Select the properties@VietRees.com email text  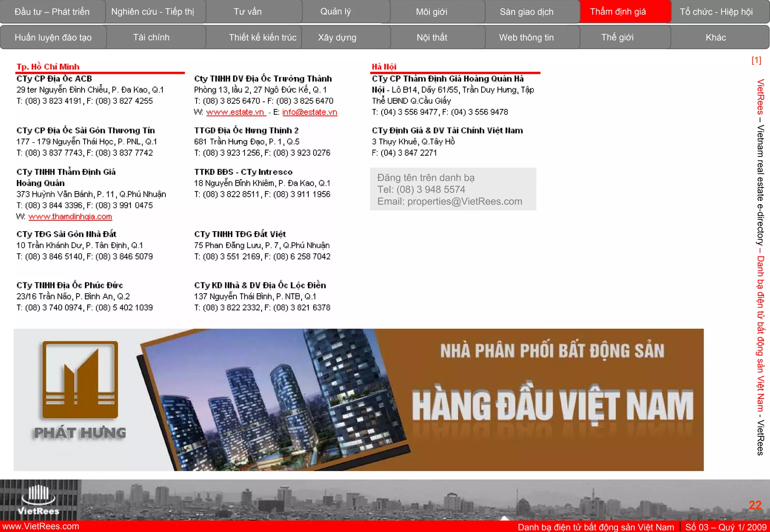[x=465, y=202]
